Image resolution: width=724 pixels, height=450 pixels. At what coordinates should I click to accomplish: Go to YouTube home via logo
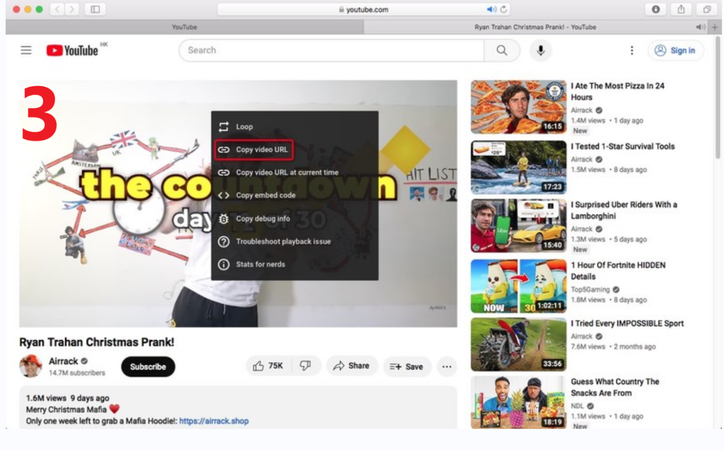pos(72,50)
